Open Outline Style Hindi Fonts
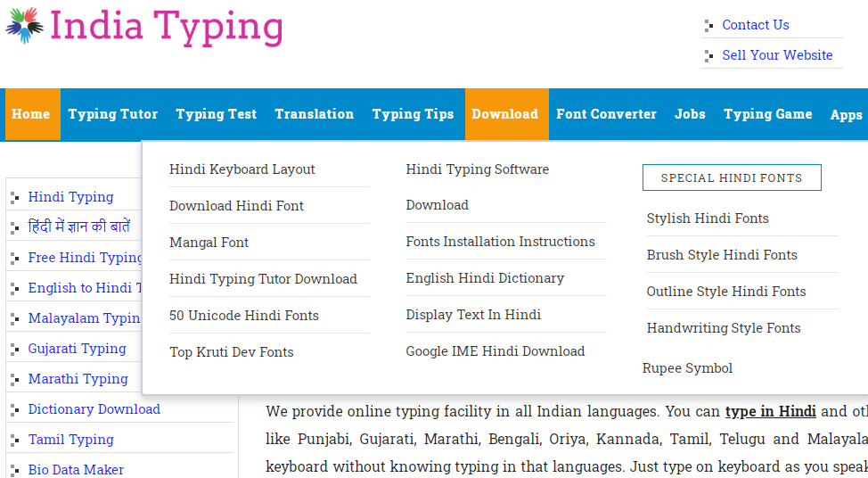This screenshot has height=478, width=868. (726, 292)
